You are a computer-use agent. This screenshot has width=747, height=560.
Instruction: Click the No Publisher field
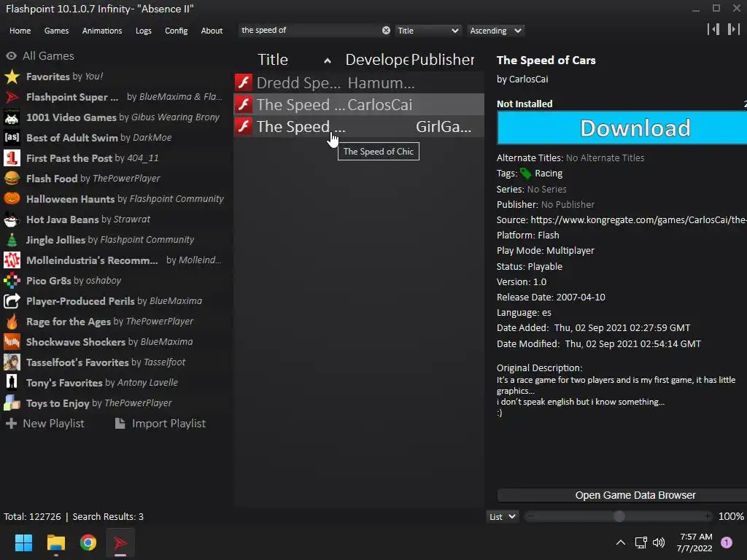pyautogui.click(x=568, y=204)
